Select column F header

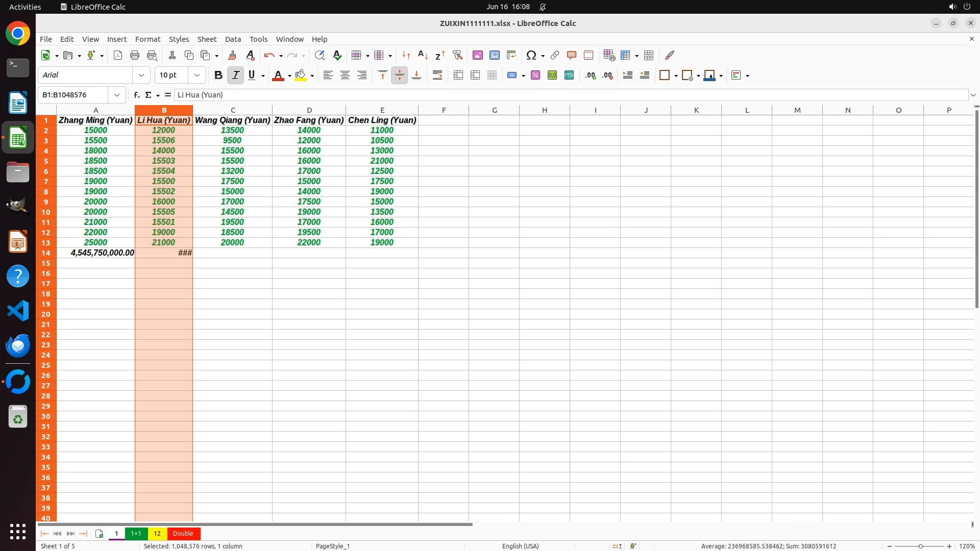pyautogui.click(x=443, y=110)
